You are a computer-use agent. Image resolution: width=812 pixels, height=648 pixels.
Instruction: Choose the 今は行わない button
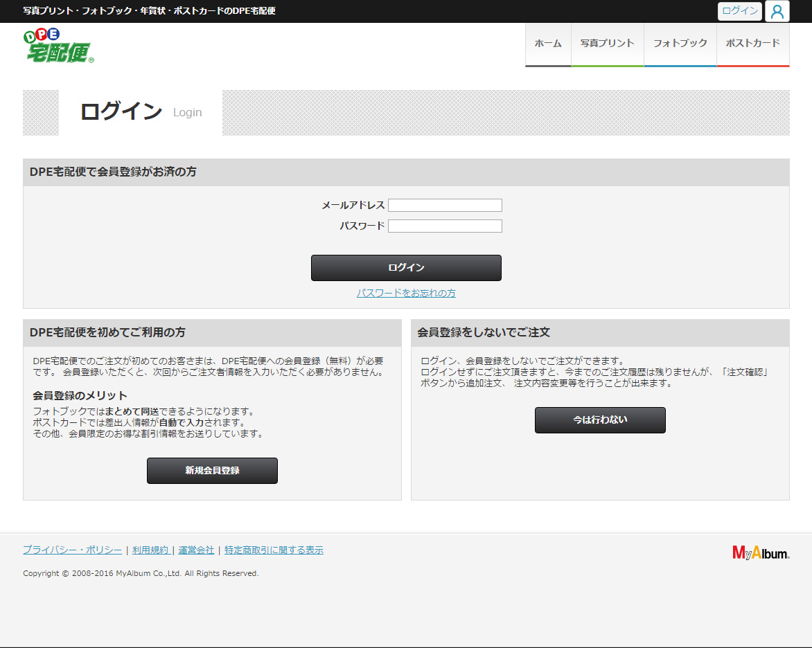click(600, 420)
